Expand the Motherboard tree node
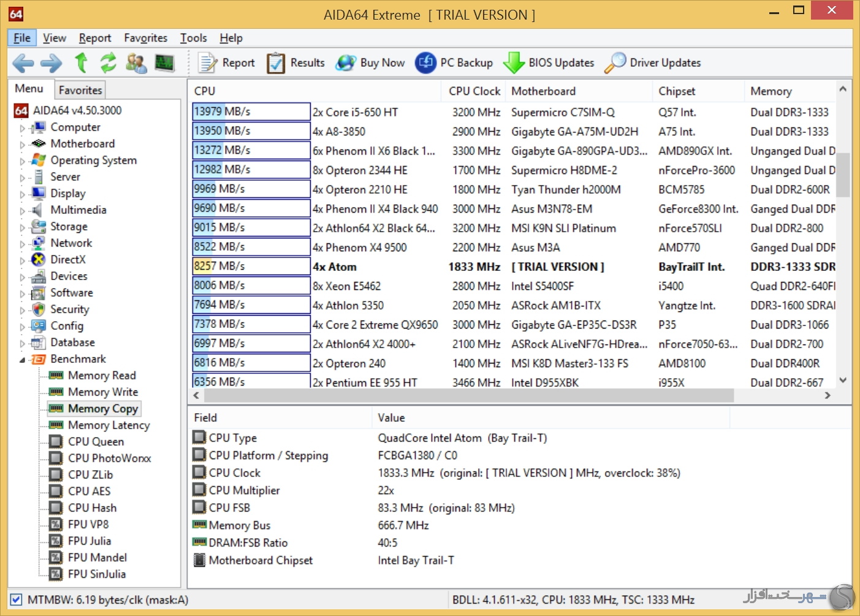This screenshot has height=616, width=860. click(23, 145)
